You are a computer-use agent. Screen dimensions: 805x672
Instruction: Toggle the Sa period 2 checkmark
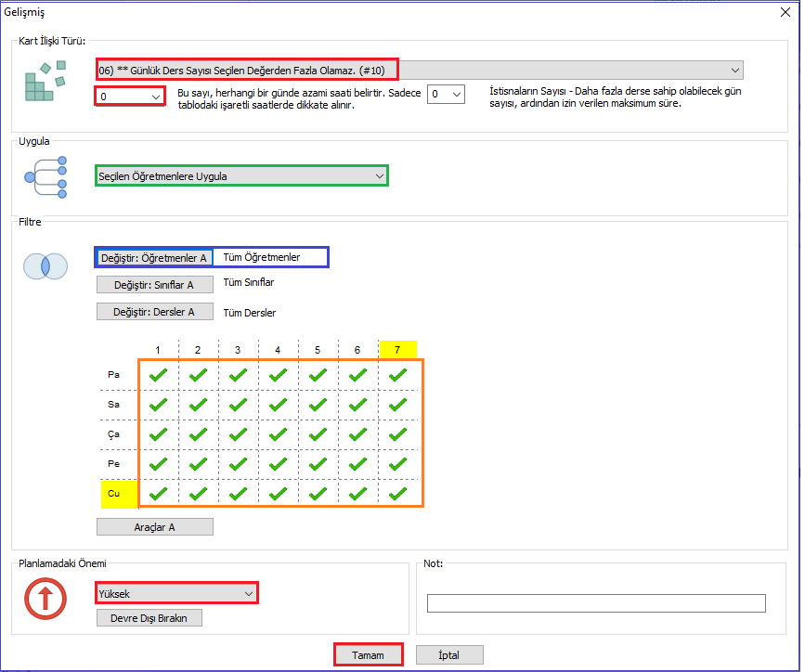198,405
